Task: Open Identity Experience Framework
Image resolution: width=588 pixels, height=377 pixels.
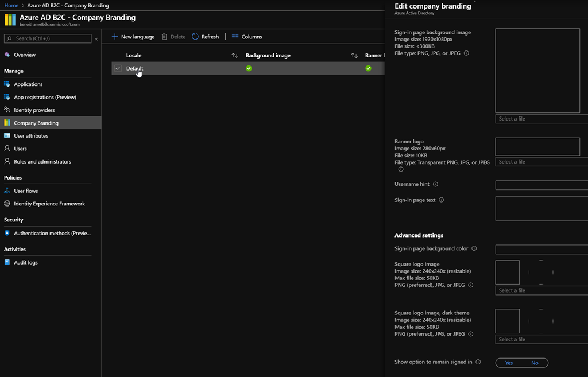Action: (x=49, y=204)
